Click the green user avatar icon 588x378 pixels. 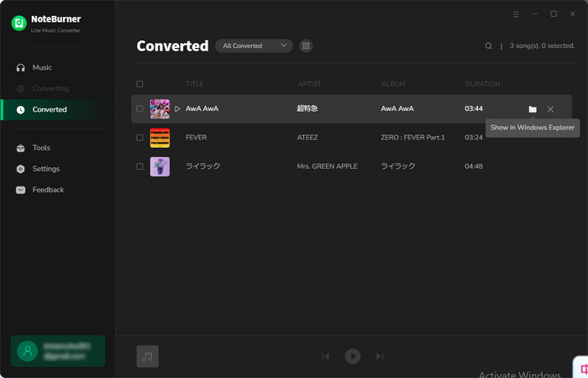point(28,351)
